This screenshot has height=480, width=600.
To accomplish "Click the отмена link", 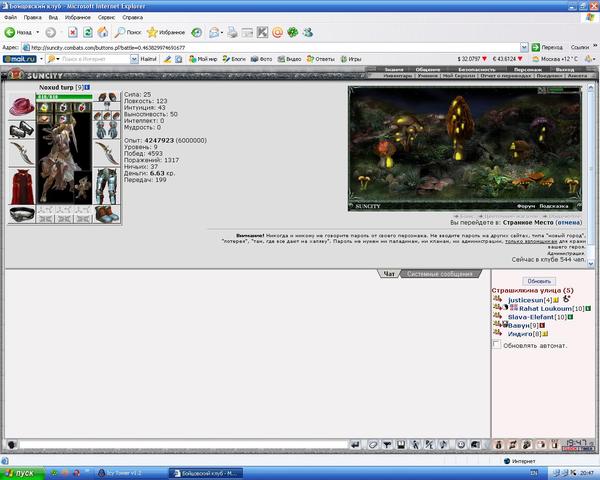I will (568, 222).
